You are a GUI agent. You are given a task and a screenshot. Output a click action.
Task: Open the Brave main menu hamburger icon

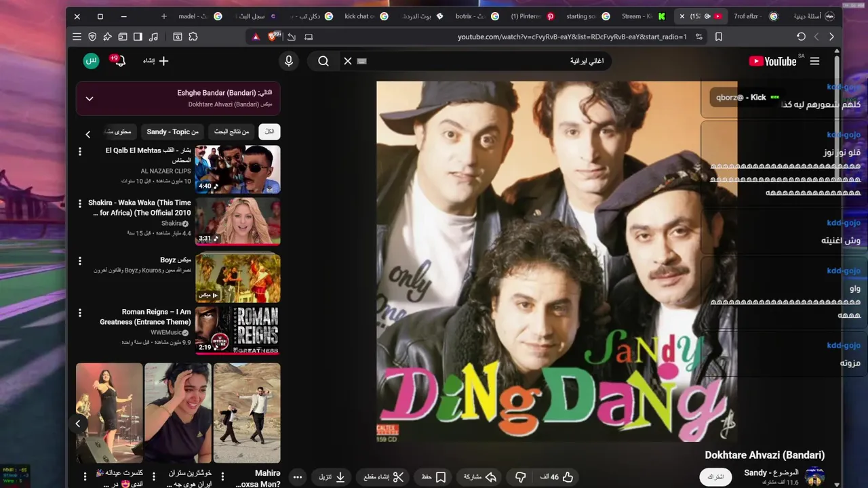point(77,37)
